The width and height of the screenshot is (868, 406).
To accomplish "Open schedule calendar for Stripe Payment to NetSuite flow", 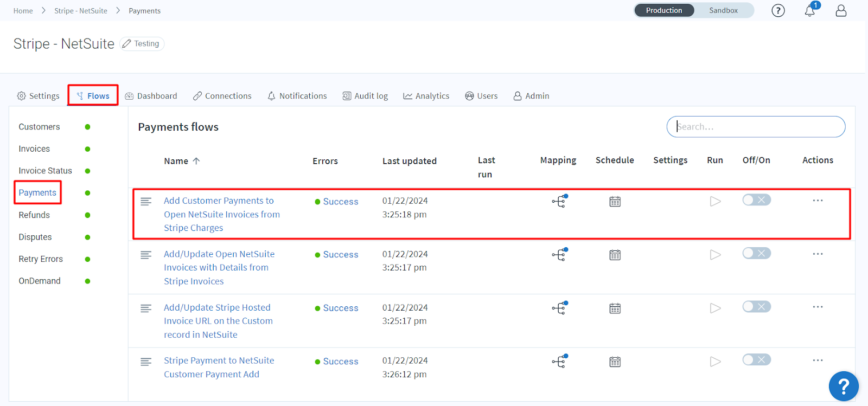I will click(x=615, y=362).
